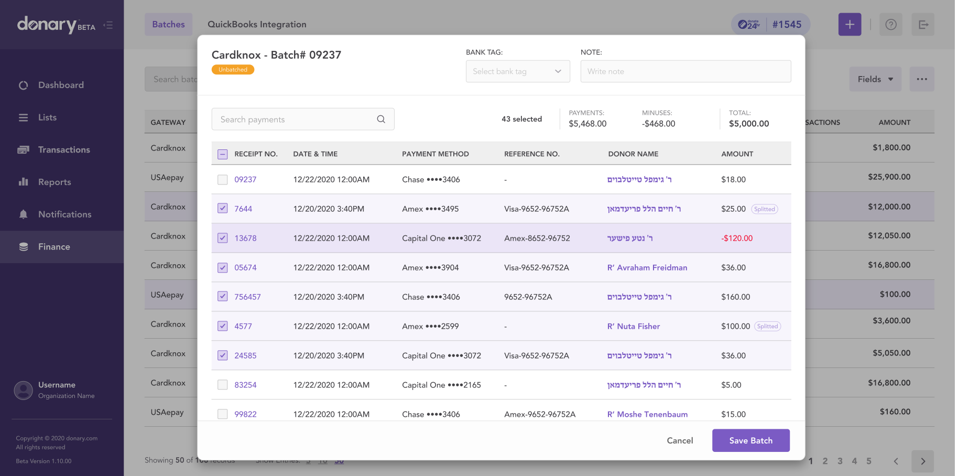This screenshot has width=980, height=476.
Task: Go to page 3 of batches
Action: [840, 461]
